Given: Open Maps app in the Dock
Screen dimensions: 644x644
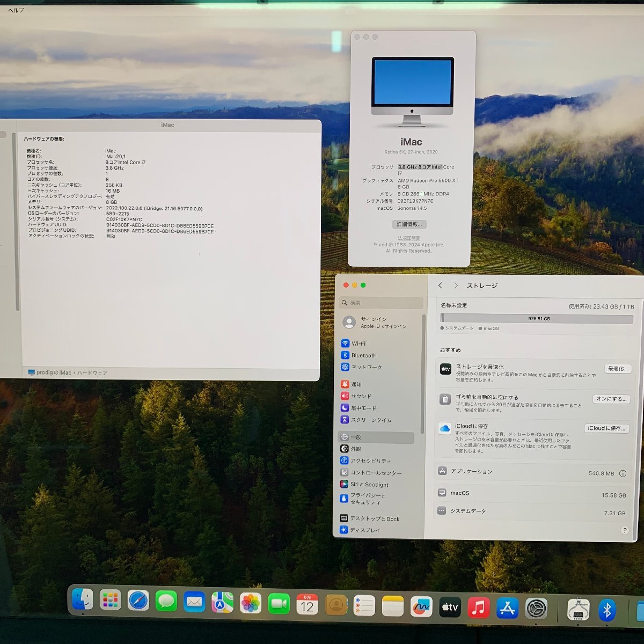Looking at the screenshot, I should pos(222,603).
